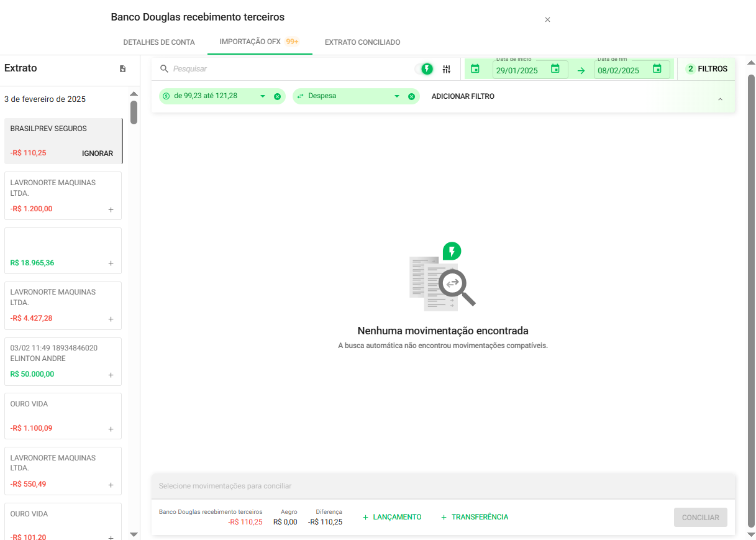Click the Transferência button

click(474, 517)
